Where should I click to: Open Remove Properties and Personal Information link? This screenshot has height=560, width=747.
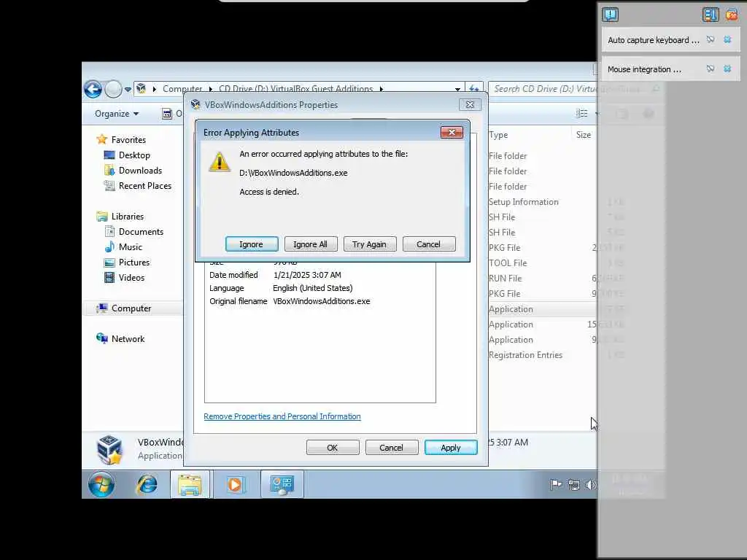(282, 416)
